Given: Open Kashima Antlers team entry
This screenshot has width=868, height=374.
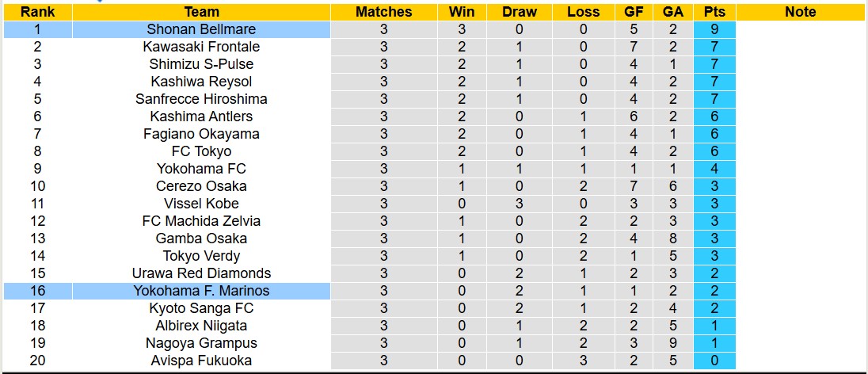Looking at the screenshot, I should coord(201,116).
